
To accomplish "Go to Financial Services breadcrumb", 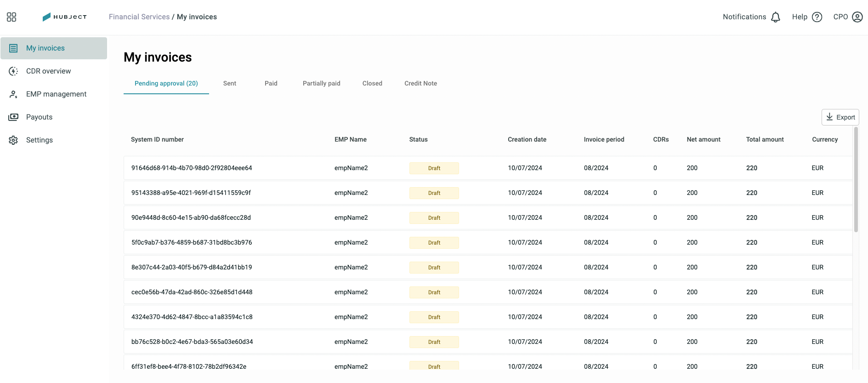I will point(139,17).
